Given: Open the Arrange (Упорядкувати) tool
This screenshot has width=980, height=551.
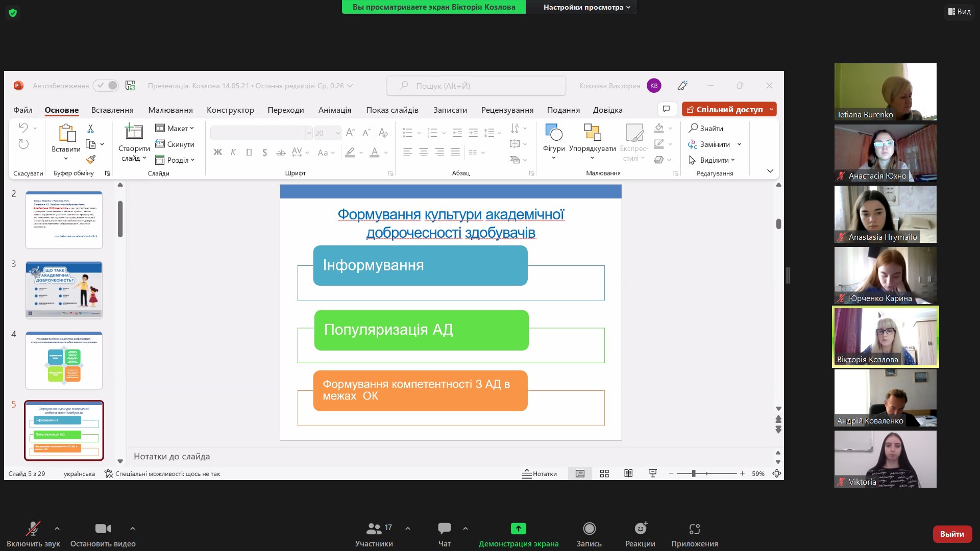Looking at the screenshot, I should (x=592, y=134).
